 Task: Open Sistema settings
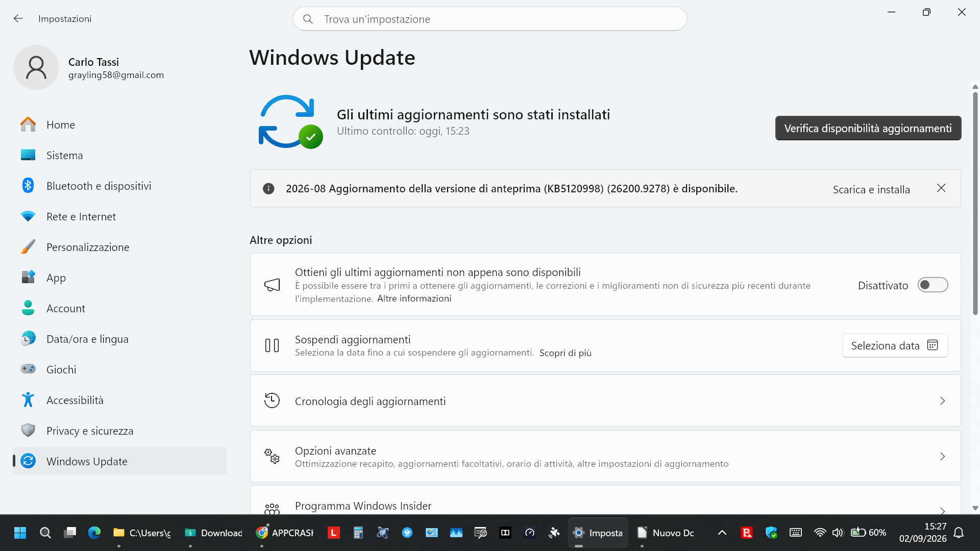click(119, 155)
